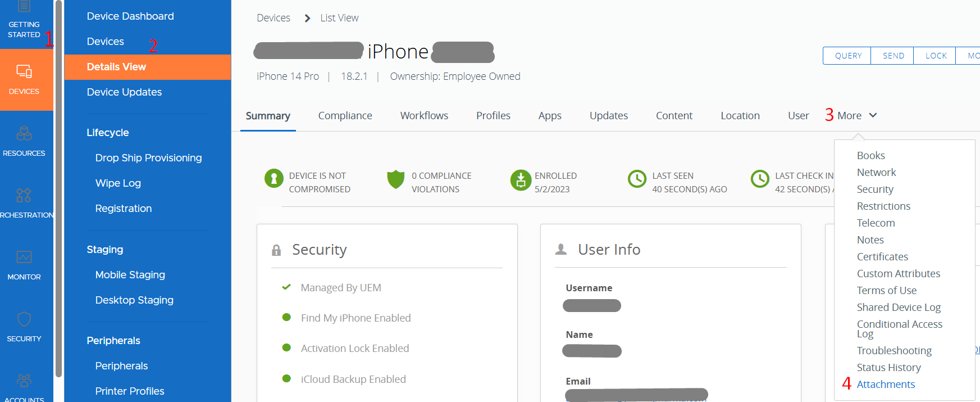
Task: Open the Monitor sidebar icon
Action: (x=24, y=258)
